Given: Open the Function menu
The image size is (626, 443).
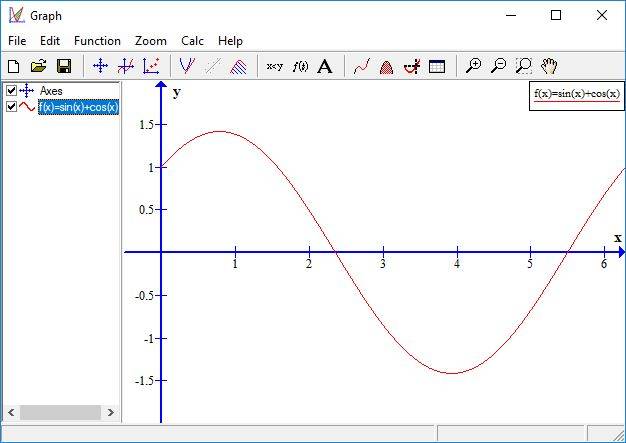Looking at the screenshot, I should [x=97, y=41].
